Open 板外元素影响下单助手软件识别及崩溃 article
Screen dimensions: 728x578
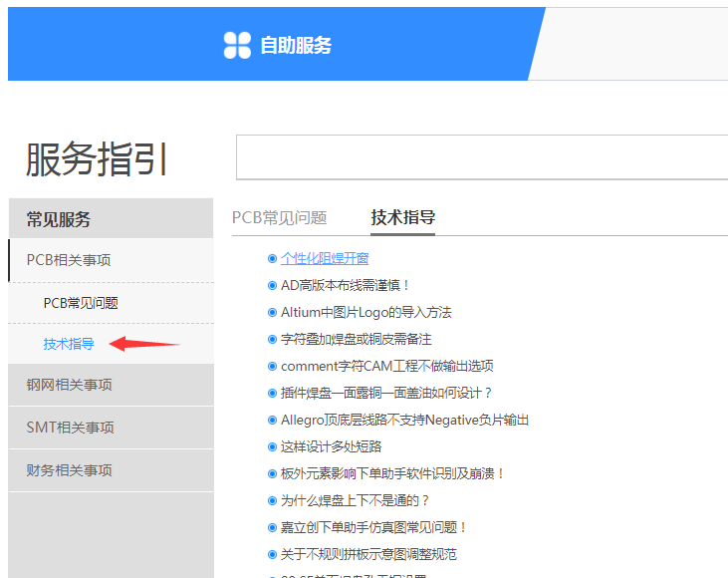(x=393, y=473)
